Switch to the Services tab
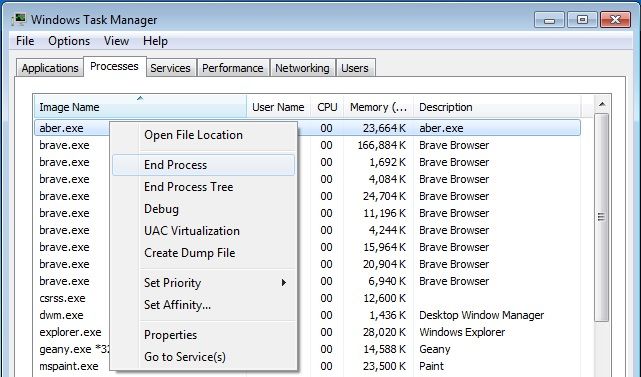This screenshot has width=641, height=377. pyautogui.click(x=170, y=68)
